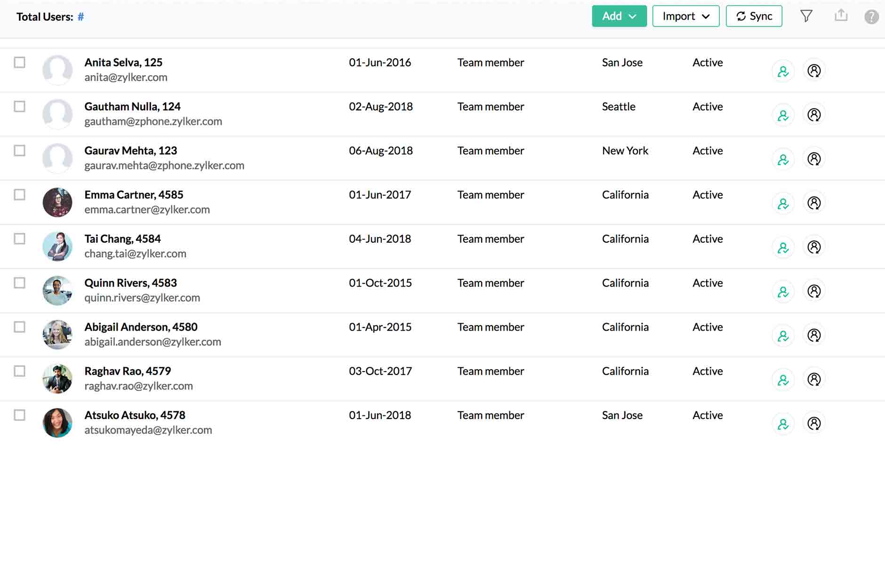Viewport: 885px width, 588px height.
Task: Expand the Add button's chevron arrow
Action: pyautogui.click(x=633, y=16)
